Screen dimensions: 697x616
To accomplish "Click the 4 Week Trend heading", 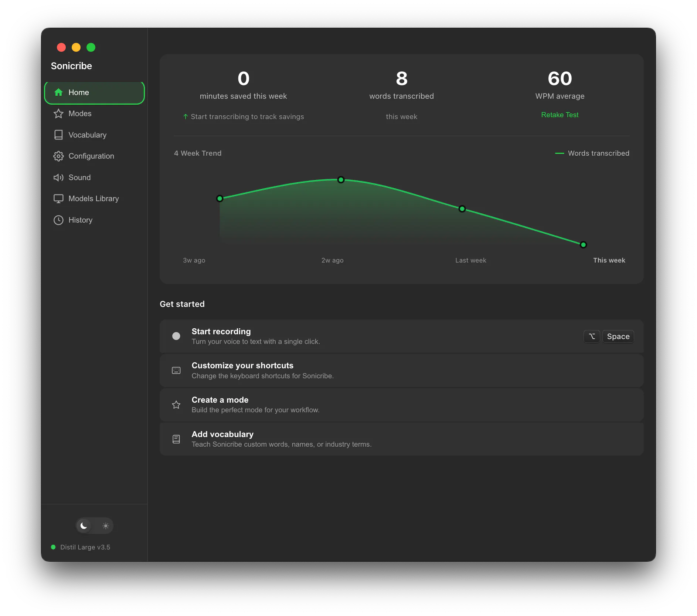I will (x=198, y=153).
